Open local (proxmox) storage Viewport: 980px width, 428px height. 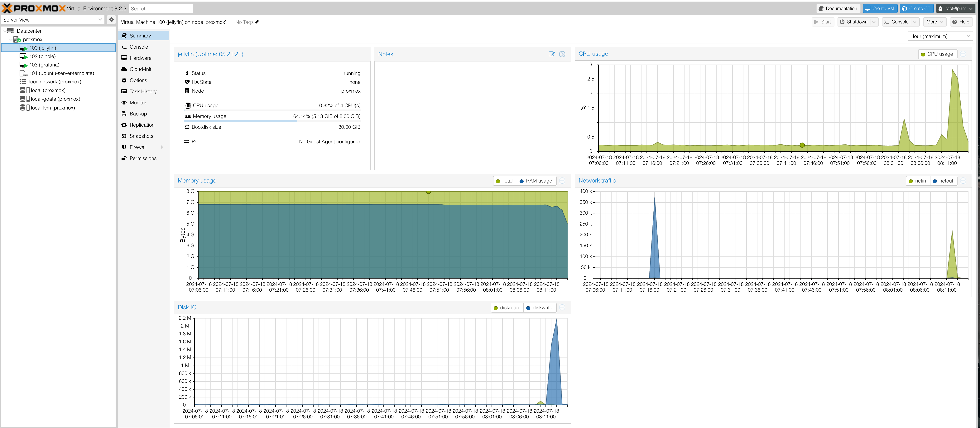click(x=59, y=90)
